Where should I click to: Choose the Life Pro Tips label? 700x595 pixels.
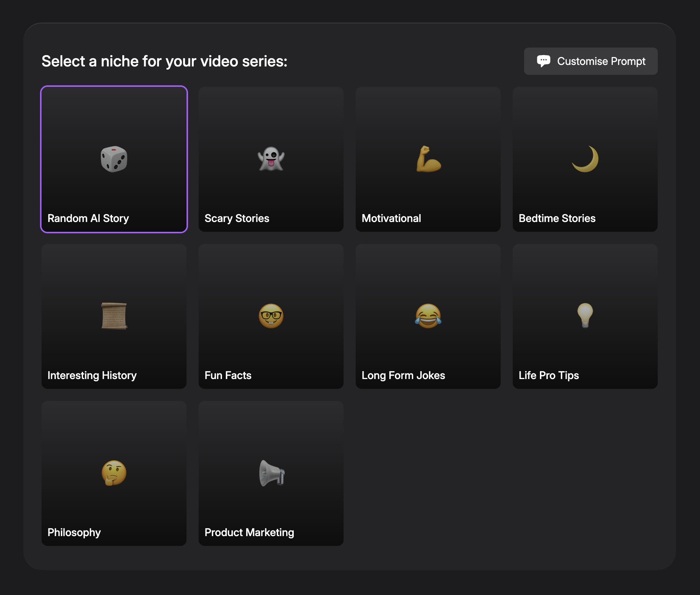(x=549, y=375)
